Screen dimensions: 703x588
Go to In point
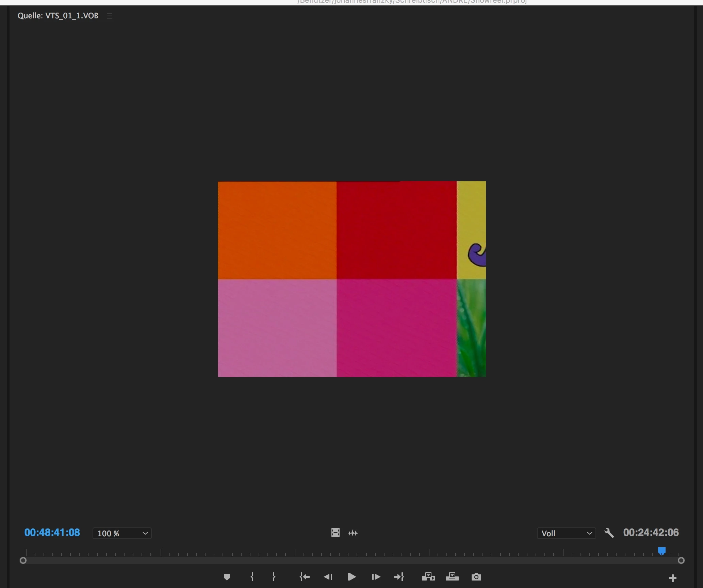(x=305, y=577)
